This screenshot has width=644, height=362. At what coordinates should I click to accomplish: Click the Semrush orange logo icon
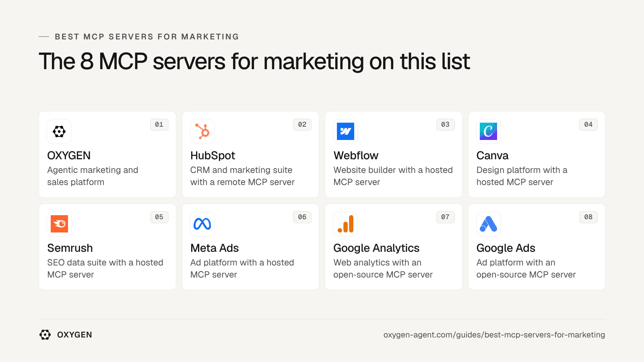tap(59, 224)
